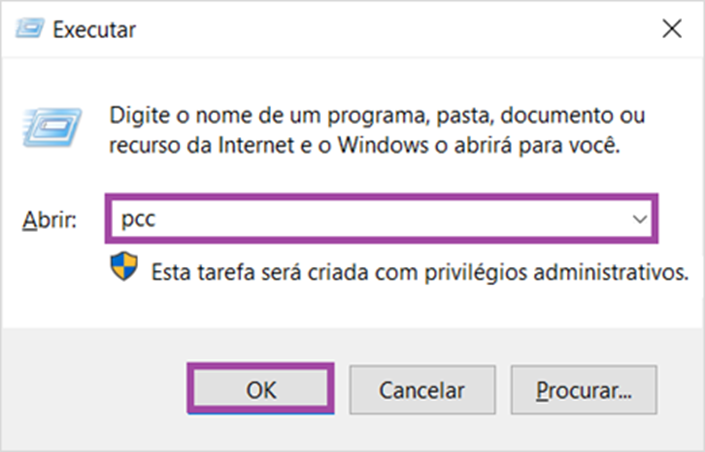This screenshot has width=705, height=452.
Task: Click the word Windows in the description
Action: click(x=383, y=145)
